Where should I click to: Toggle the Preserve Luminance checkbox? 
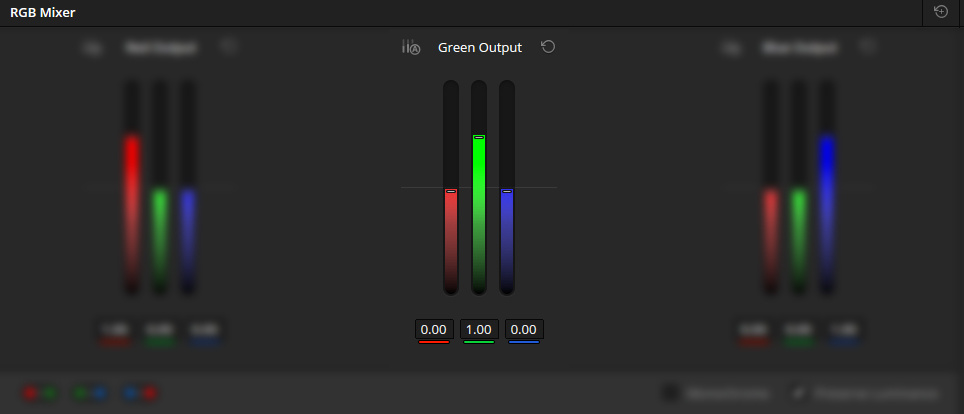pyautogui.click(x=799, y=392)
